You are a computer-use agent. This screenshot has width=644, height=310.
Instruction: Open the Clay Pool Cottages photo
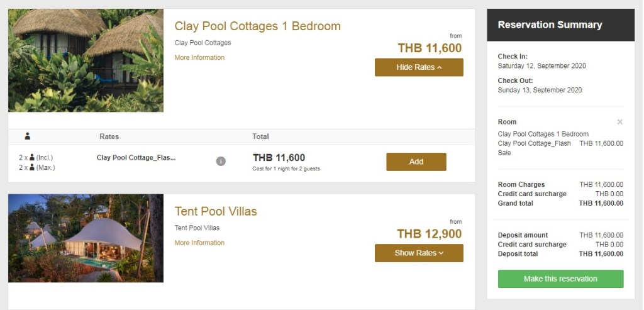(86, 60)
